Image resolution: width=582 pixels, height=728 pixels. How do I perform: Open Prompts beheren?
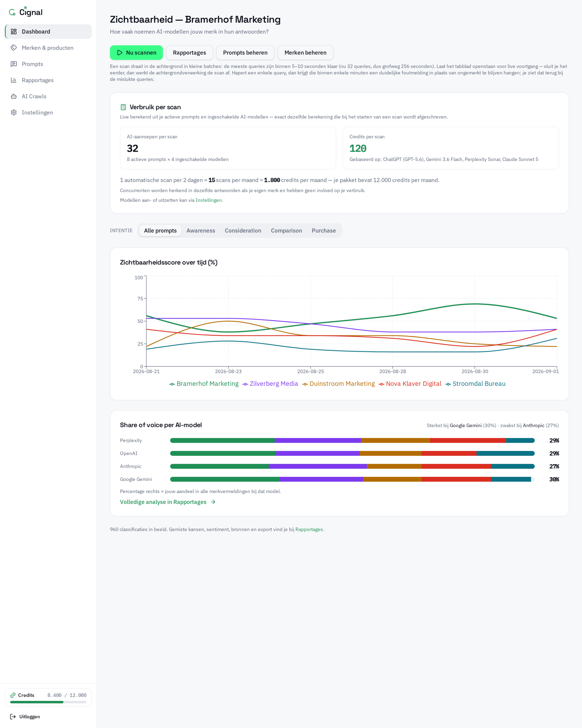[x=245, y=53]
